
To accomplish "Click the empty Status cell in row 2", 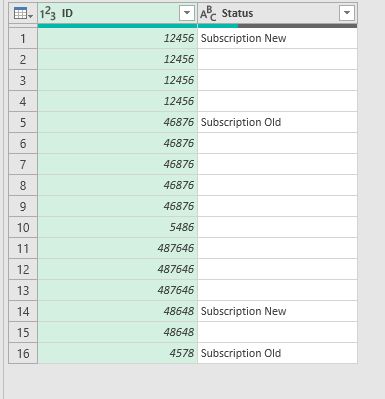I will [x=277, y=59].
